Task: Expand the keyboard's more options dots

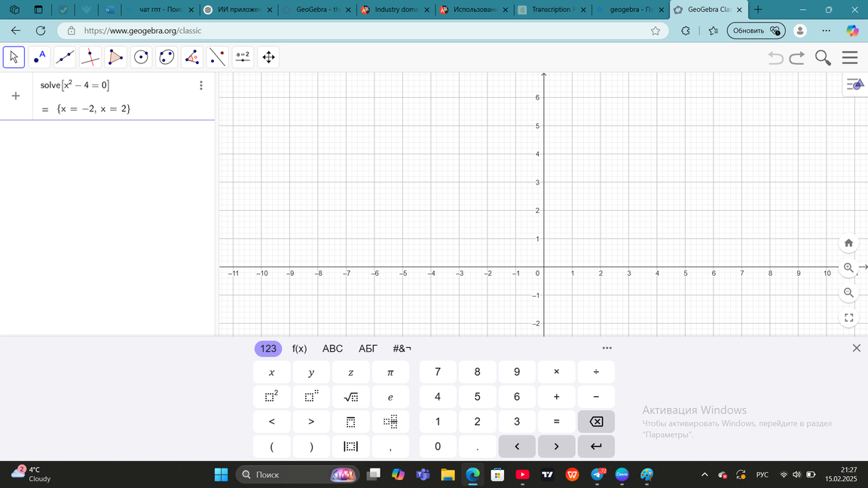Action: click(x=607, y=348)
